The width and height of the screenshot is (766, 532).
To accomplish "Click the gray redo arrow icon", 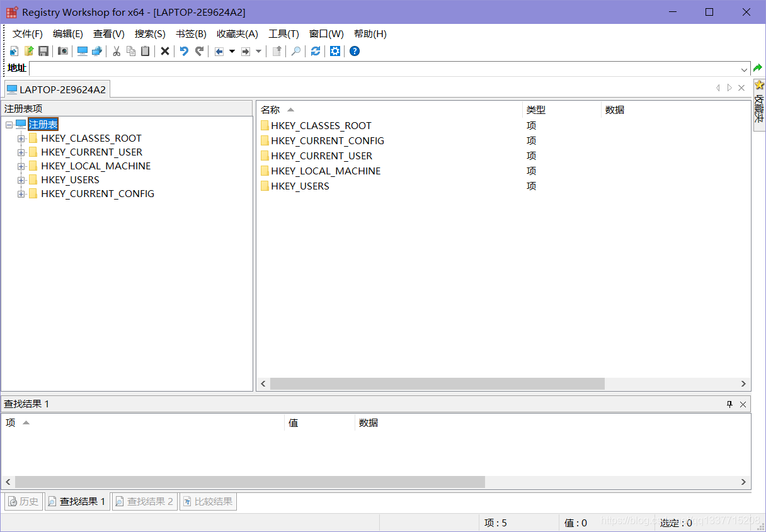I will [199, 51].
